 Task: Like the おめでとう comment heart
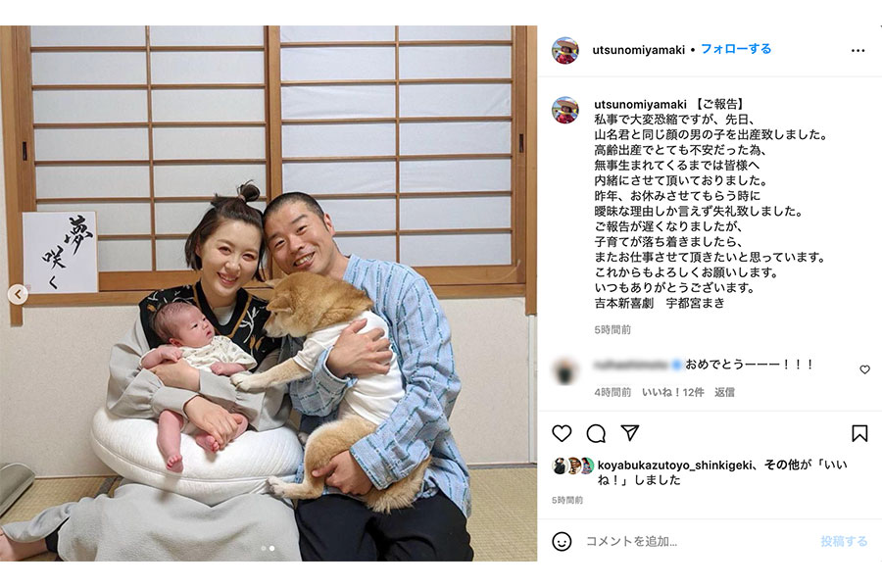[864, 369]
